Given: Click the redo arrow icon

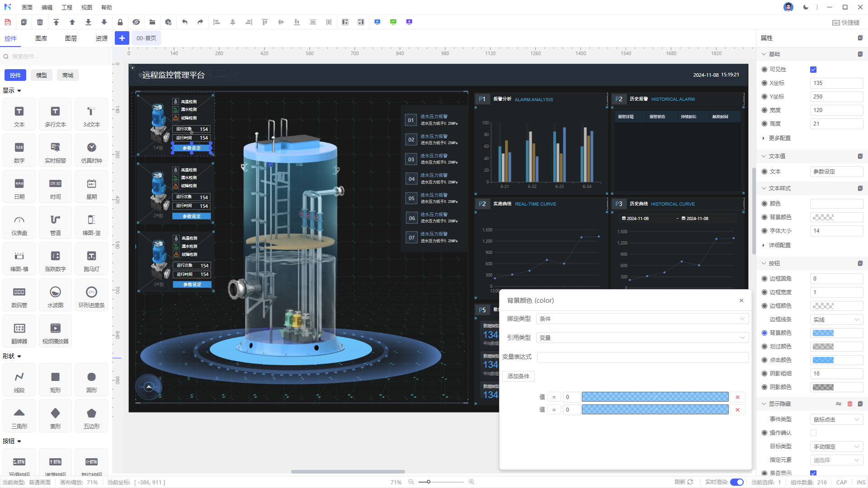Looking at the screenshot, I should coord(200,22).
